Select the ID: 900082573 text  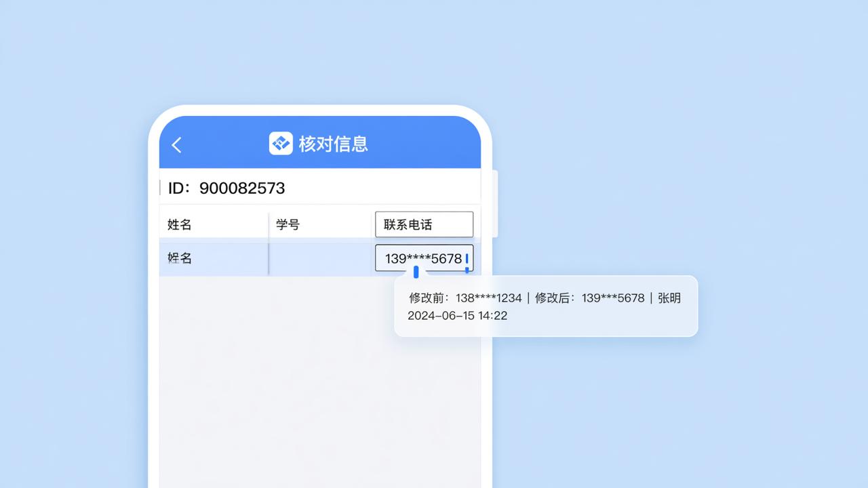point(226,188)
